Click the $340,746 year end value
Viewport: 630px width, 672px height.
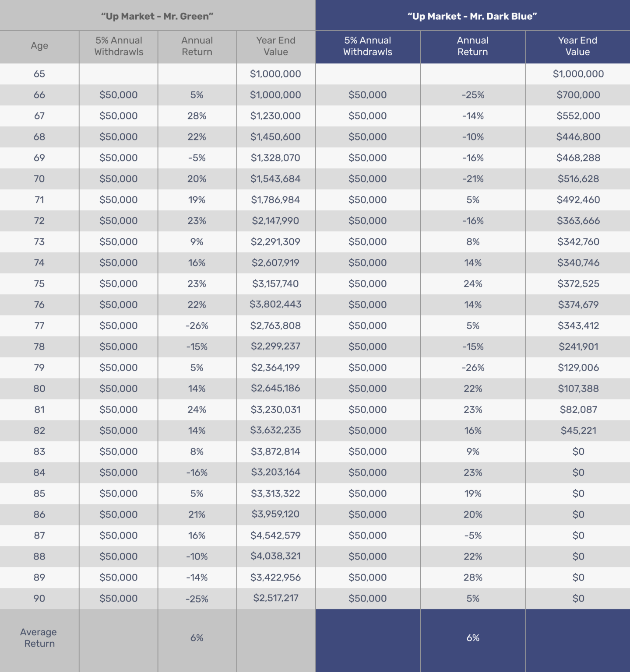point(578,263)
